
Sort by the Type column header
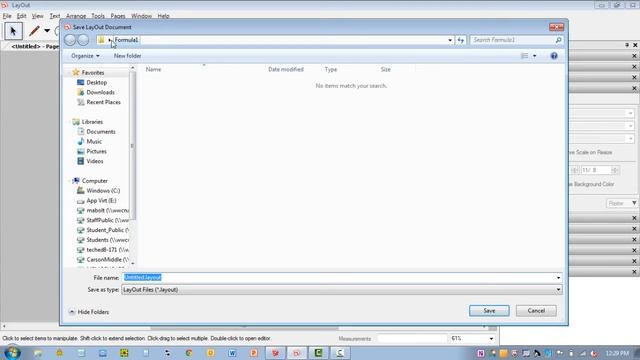331,69
